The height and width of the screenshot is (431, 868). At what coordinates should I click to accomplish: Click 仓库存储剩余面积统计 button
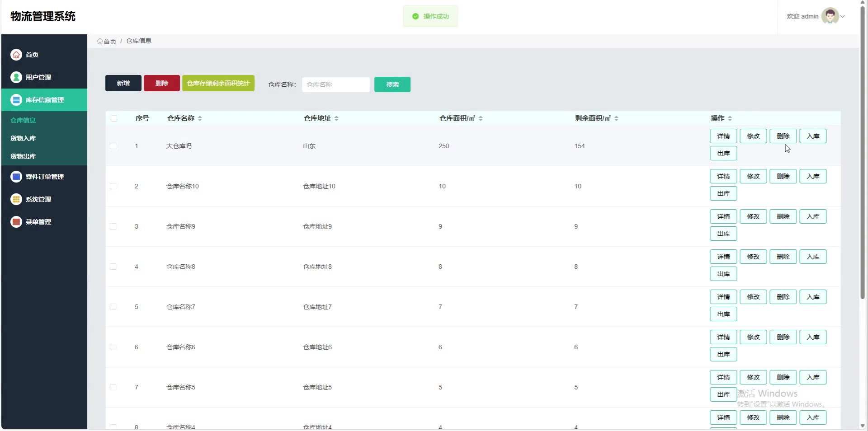tap(218, 83)
